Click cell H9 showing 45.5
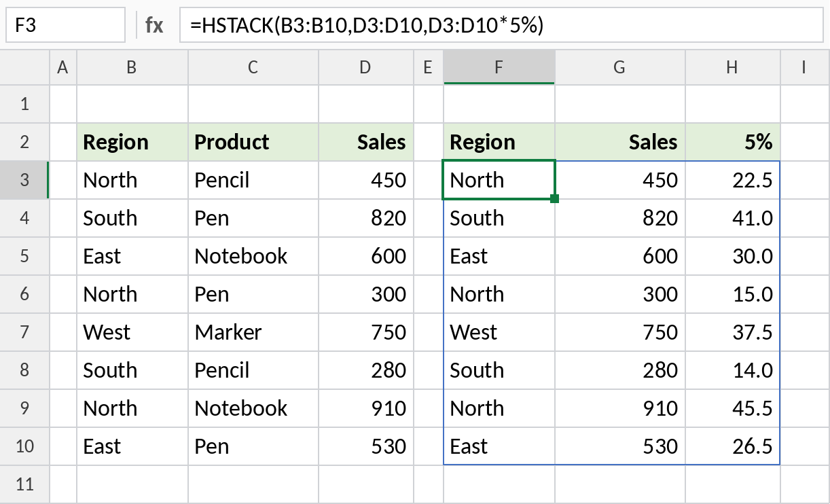 pyautogui.click(x=733, y=408)
